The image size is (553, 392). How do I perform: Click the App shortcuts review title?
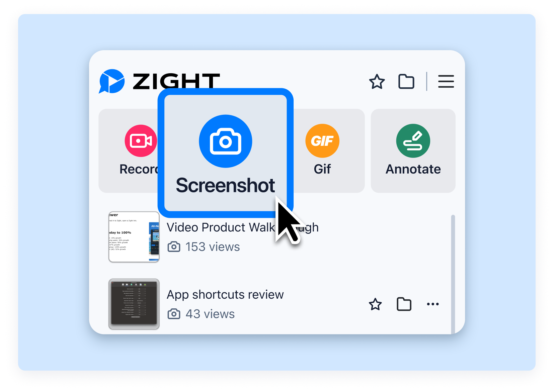pyautogui.click(x=225, y=295)
